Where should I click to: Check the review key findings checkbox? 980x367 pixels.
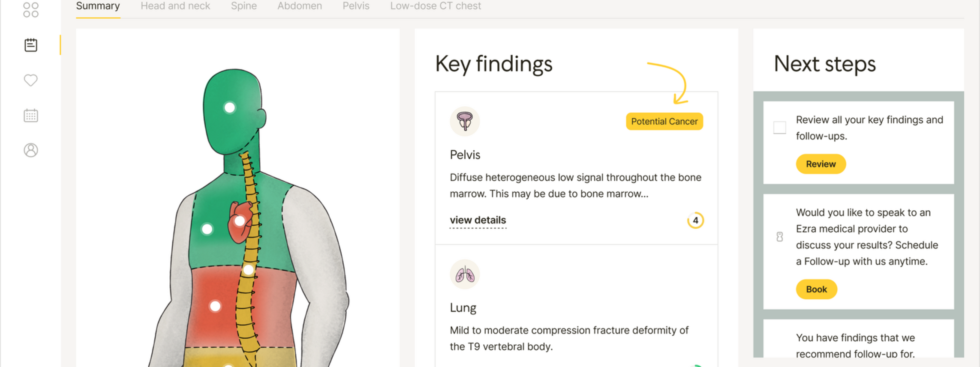tap(780, 128)
